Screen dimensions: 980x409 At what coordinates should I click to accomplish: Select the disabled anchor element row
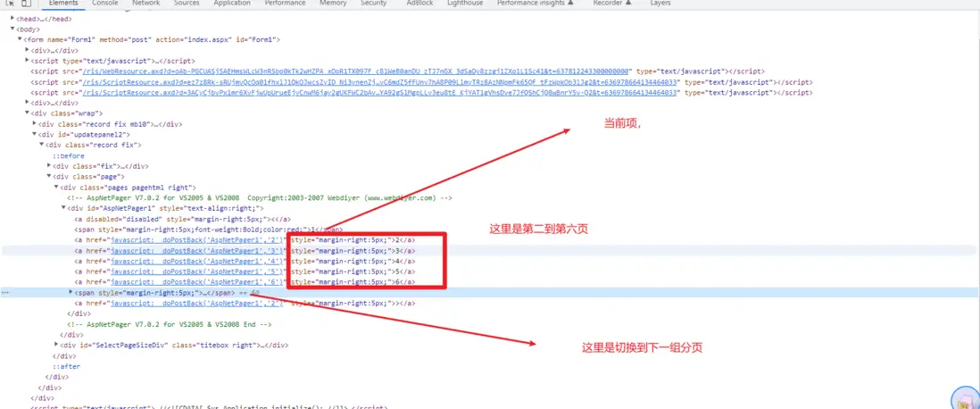[182, 219]
